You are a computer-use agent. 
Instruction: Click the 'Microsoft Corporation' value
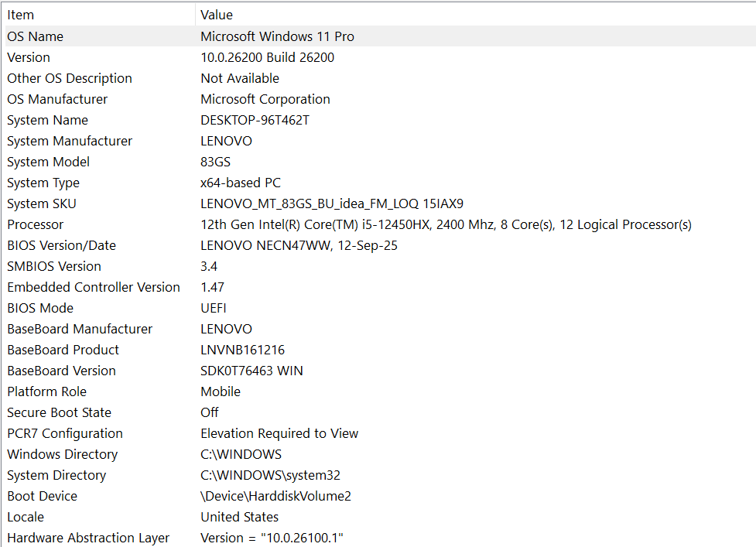265,99
